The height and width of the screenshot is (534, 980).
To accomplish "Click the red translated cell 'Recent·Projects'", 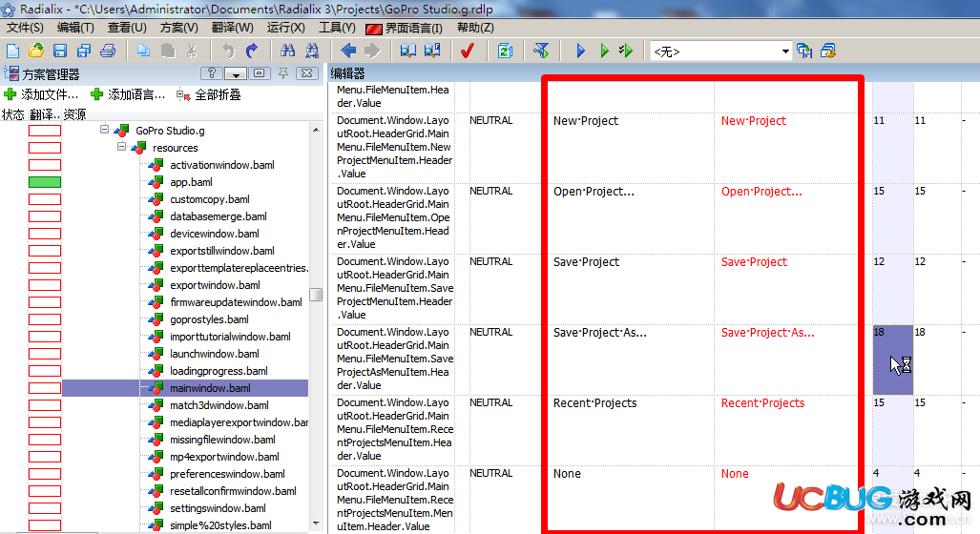I will pyautogui.click(x=762, y=403).
